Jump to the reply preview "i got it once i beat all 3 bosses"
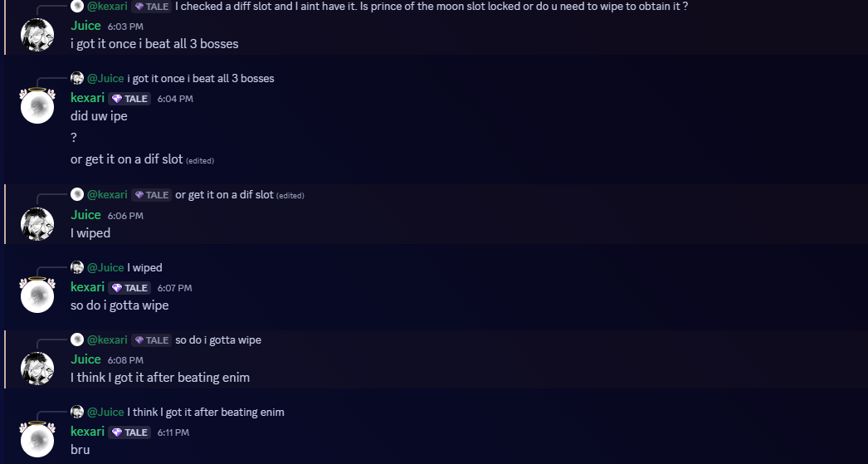 point(201,78)
